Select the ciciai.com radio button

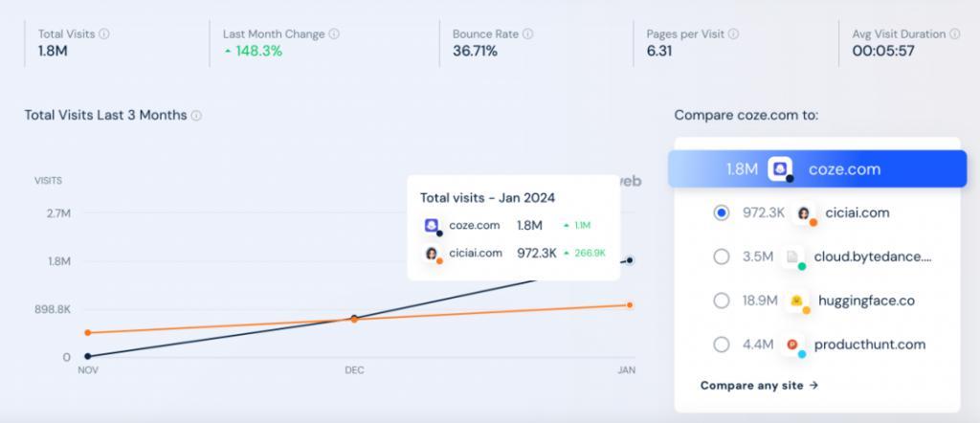pos(722,213)
